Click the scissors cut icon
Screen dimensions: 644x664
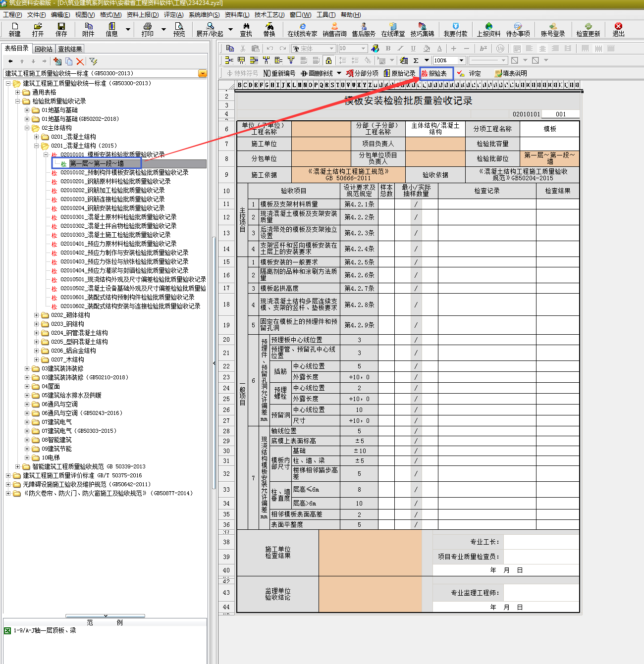point(243,49)
